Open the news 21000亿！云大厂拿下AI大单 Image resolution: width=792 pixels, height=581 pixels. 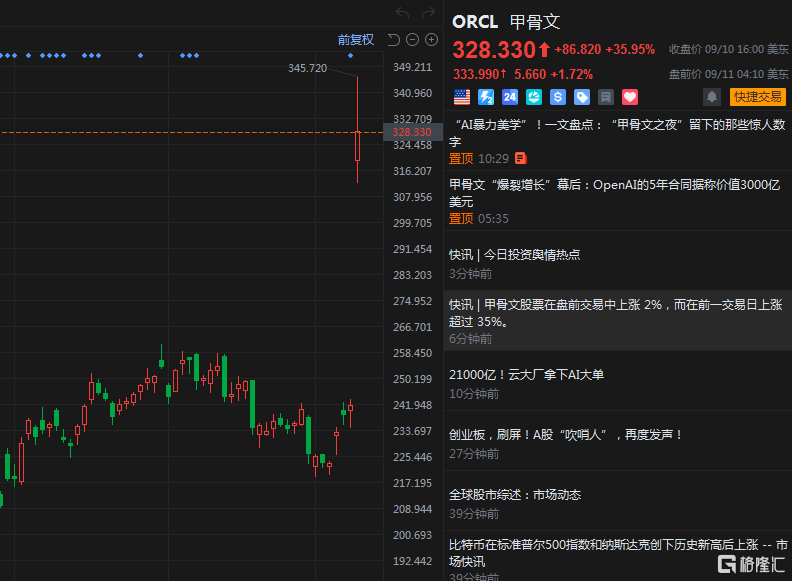[618, 381]
